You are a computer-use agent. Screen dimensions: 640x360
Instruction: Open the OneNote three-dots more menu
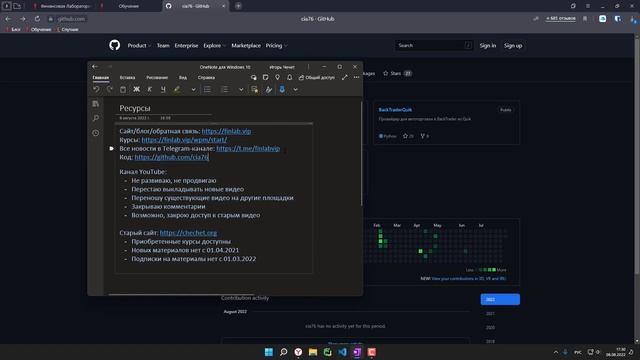point(356,77)
